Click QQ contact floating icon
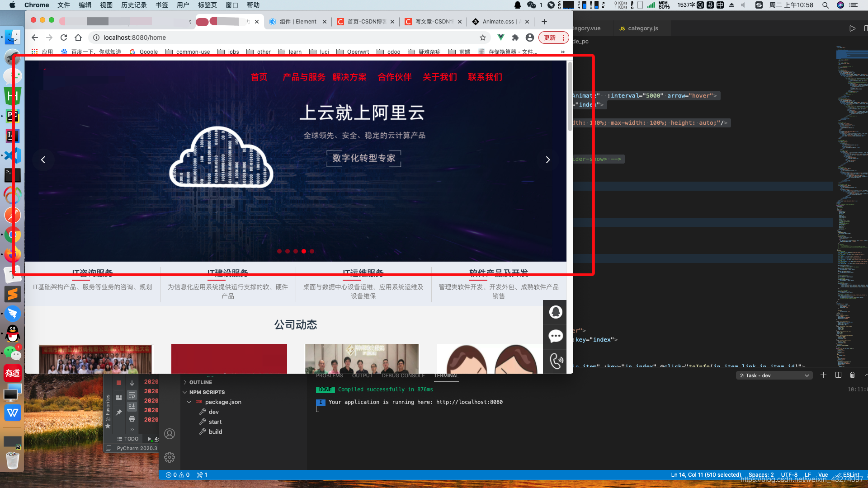This screenshot has width=868, height=488. coord(555,312)
